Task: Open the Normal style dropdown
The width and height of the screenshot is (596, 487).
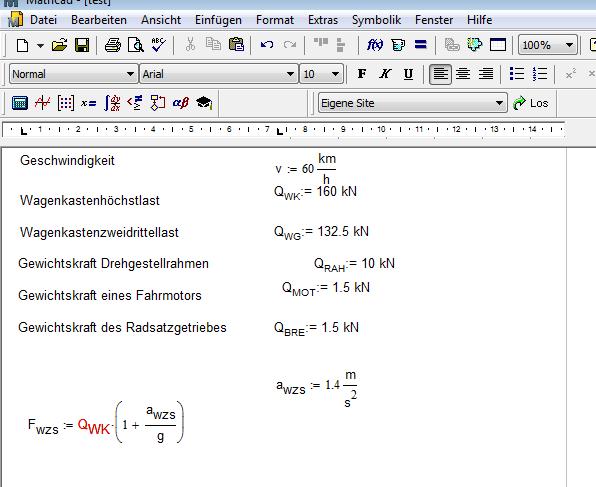Action: [x=73, y=74]
